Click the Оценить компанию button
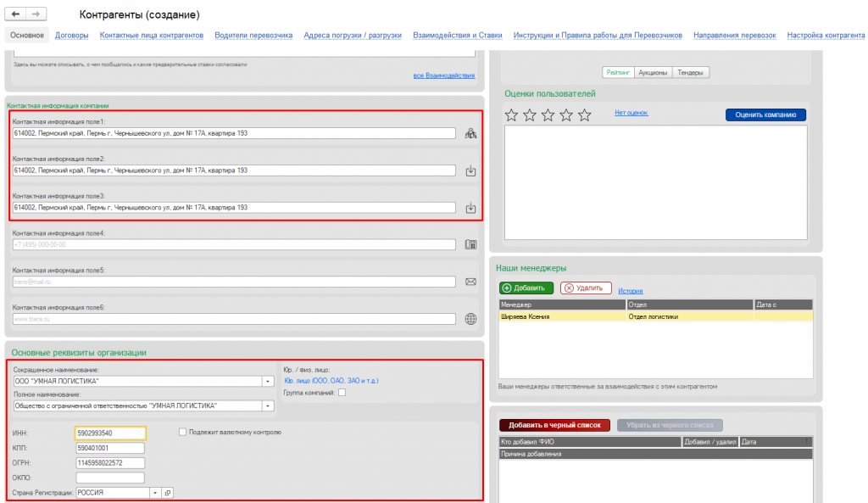Screen dimensions: 868x503 (765, 115)
